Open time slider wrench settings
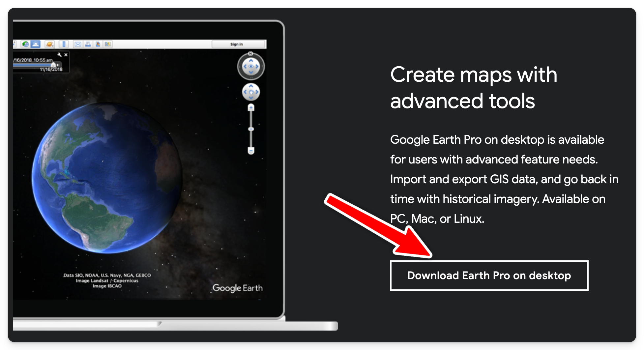644x350 pixels. (x=59, y=55)
